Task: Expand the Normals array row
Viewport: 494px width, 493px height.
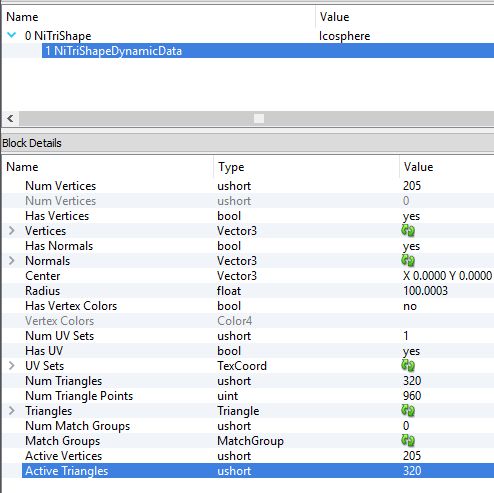Action: 12,261
